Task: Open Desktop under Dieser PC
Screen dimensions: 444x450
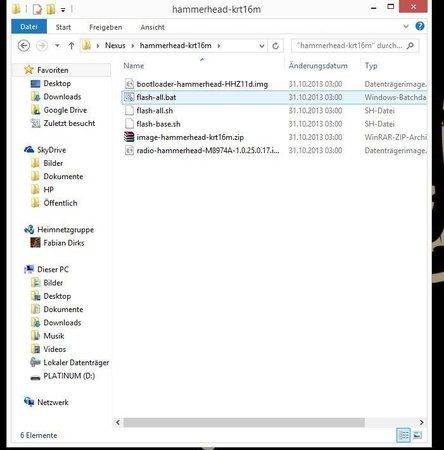Action: point(57,296)
